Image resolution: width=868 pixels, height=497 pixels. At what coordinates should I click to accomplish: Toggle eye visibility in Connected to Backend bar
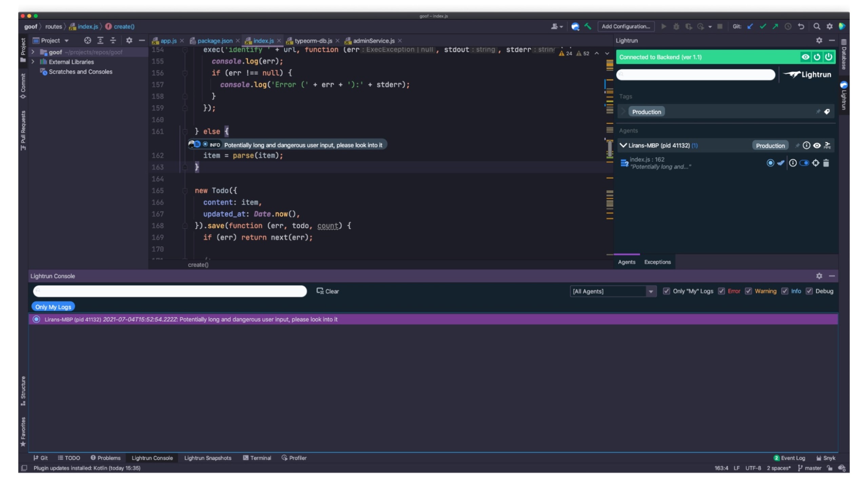coord(805,57)
